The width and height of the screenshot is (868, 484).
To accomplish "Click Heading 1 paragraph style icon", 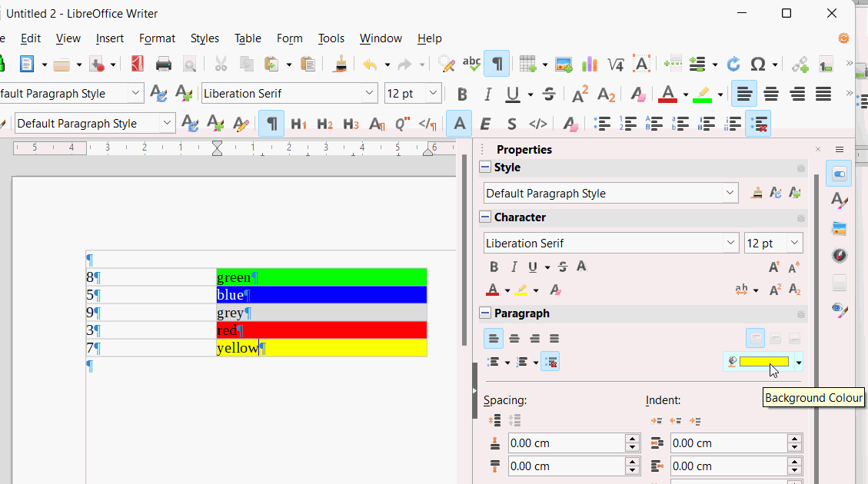I will [x=299, y=124].
